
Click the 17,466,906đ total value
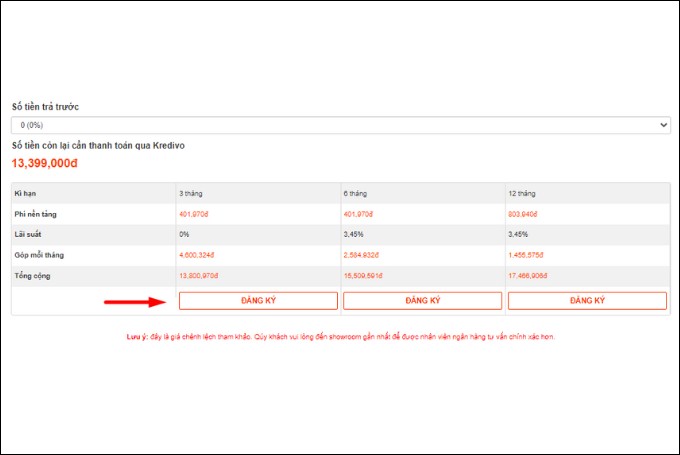[x=528, y=276]
